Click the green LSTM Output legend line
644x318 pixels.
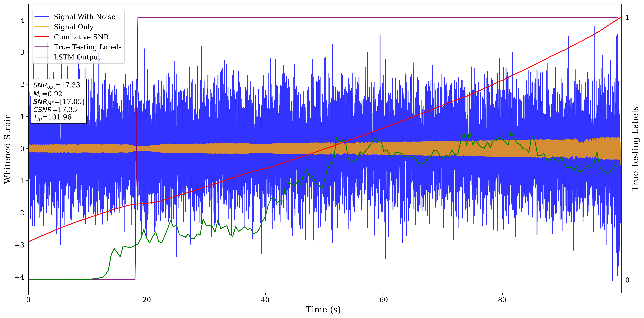[42, 57]
